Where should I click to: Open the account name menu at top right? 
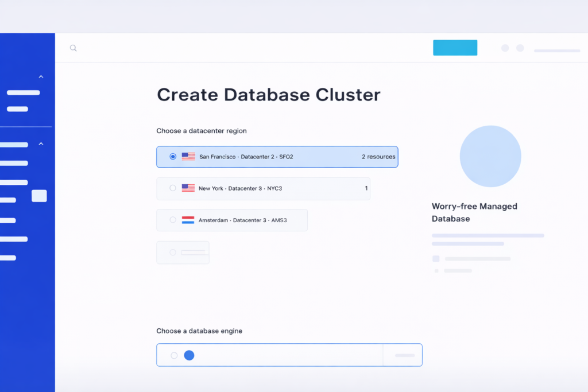pos(556,51)
